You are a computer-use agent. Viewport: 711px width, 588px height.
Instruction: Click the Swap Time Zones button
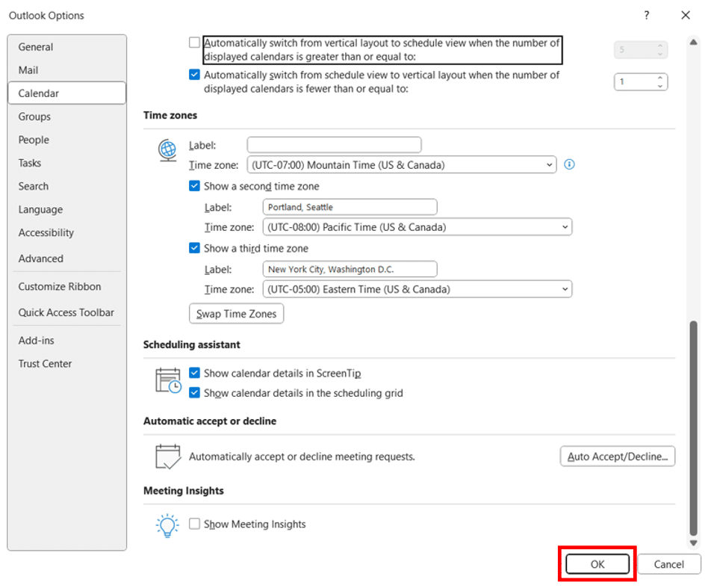[236, 314]
